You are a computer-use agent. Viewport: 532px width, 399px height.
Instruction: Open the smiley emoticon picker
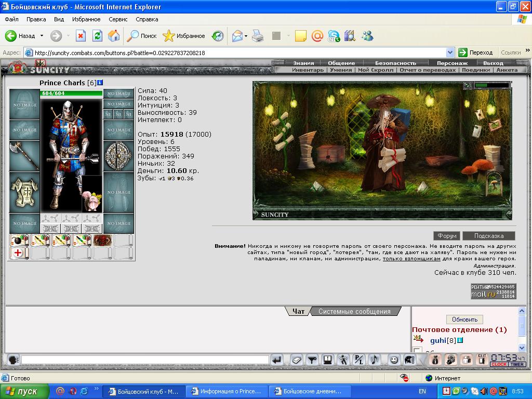[394, 360]
